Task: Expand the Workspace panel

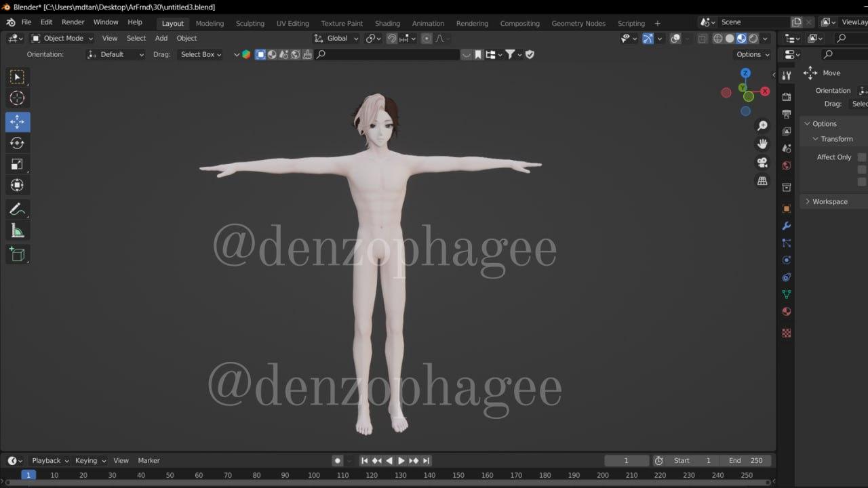Action: [830, 201]
